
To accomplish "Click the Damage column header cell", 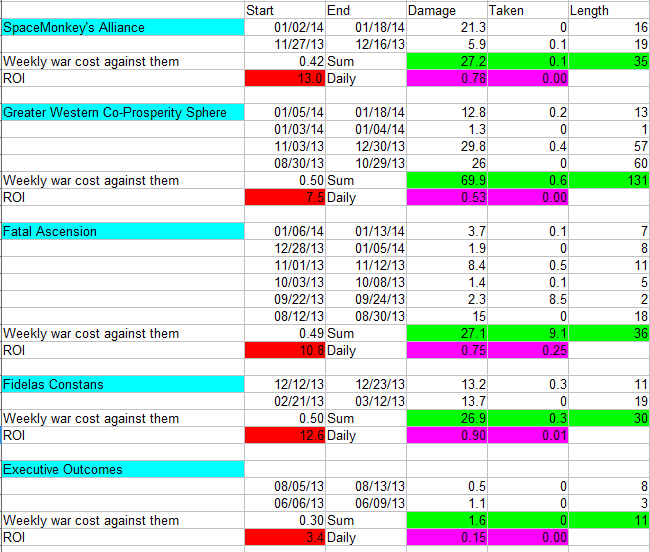I will click(447, 10).
